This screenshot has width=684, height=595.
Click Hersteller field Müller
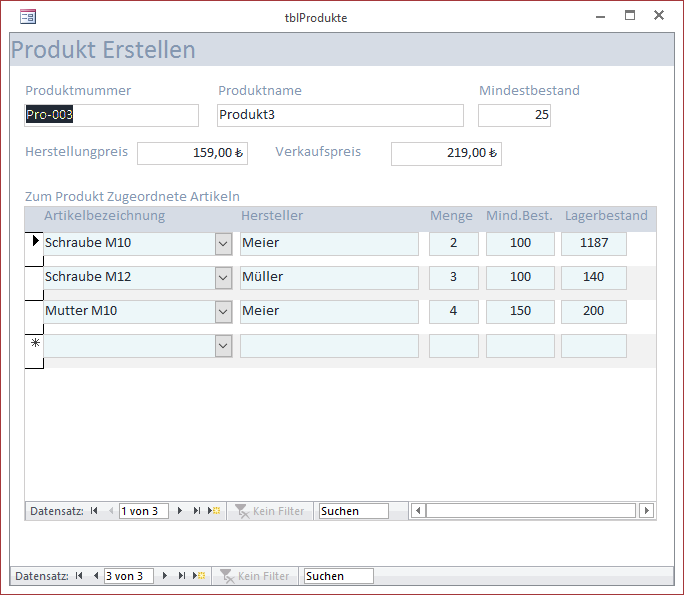pos(329,278)
